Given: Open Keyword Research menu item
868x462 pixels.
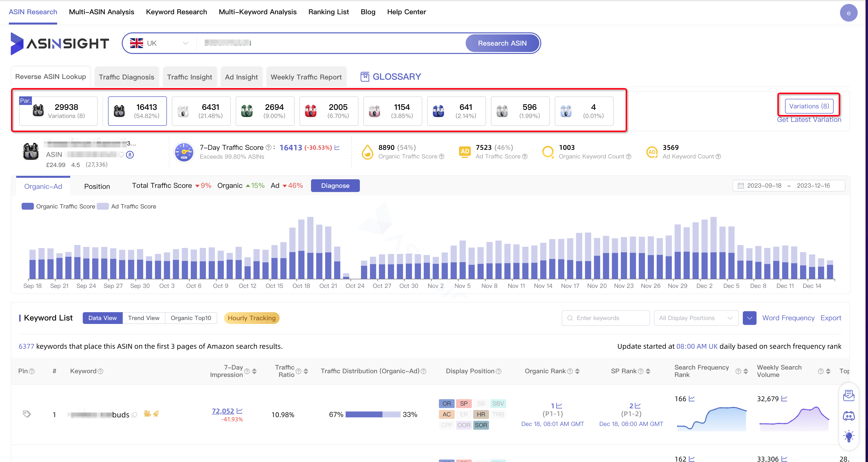Looking at the screenshot, I should 176,12.
